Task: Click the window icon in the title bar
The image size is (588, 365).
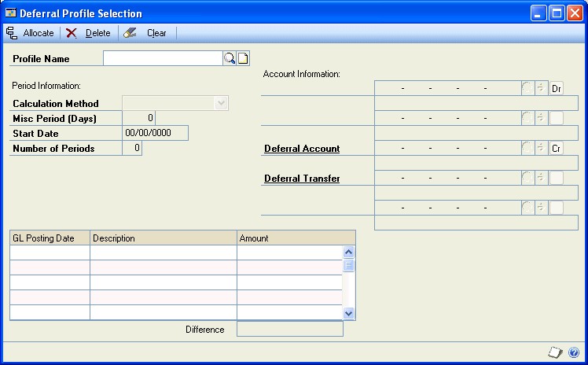Action: point(10,13)
